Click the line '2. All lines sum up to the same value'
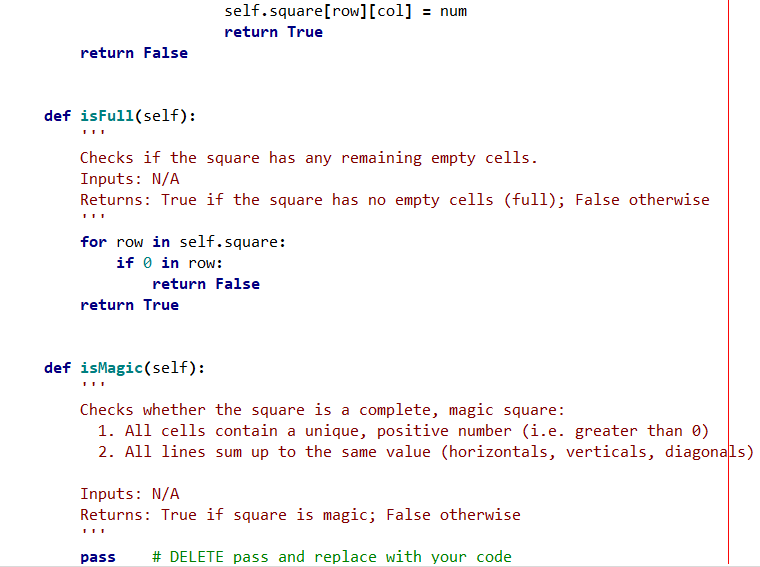The width and height of the screenshot is (760, 567). [426, 452]
